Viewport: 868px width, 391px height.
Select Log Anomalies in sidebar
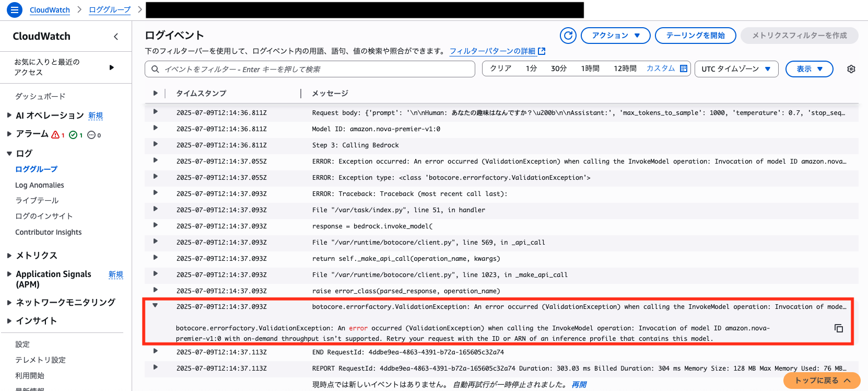40,185
